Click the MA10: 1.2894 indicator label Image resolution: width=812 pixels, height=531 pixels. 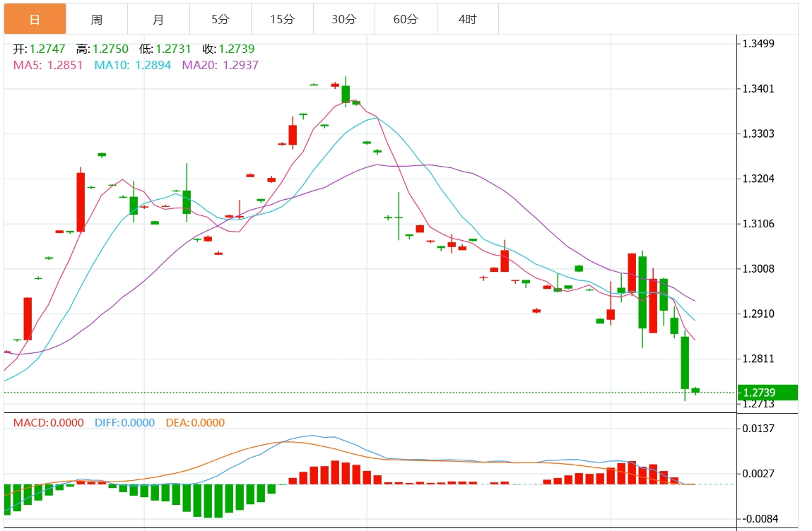point(133,65)
